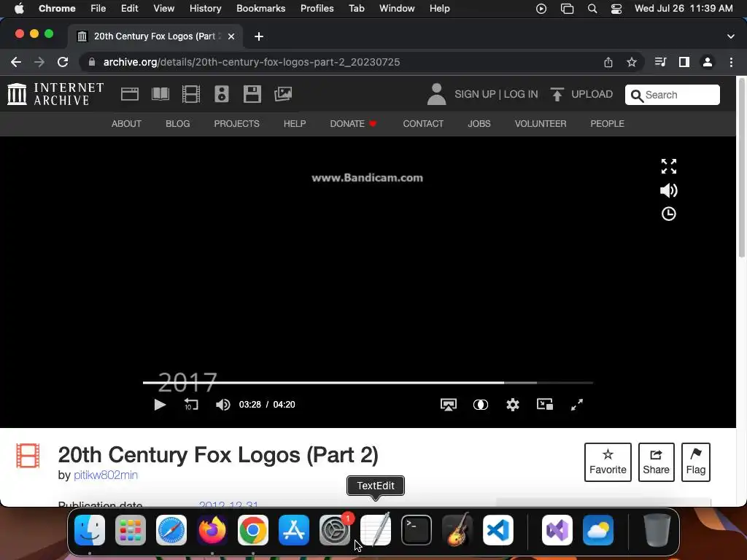Click the UPLOAD link
Viewport: 747px width, 560px height.
(x=592, y=94)
